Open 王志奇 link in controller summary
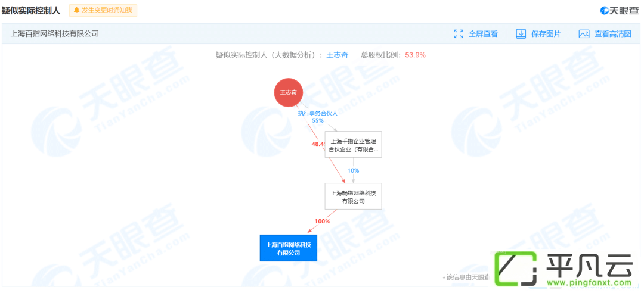Screen dimensions: 644x293 [x=337, y=55]
